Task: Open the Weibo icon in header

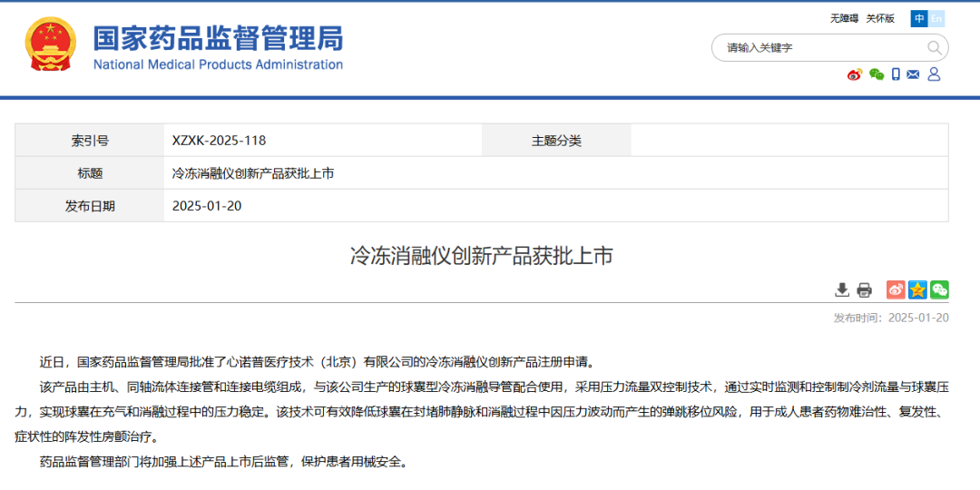Action: coord(855,74)
